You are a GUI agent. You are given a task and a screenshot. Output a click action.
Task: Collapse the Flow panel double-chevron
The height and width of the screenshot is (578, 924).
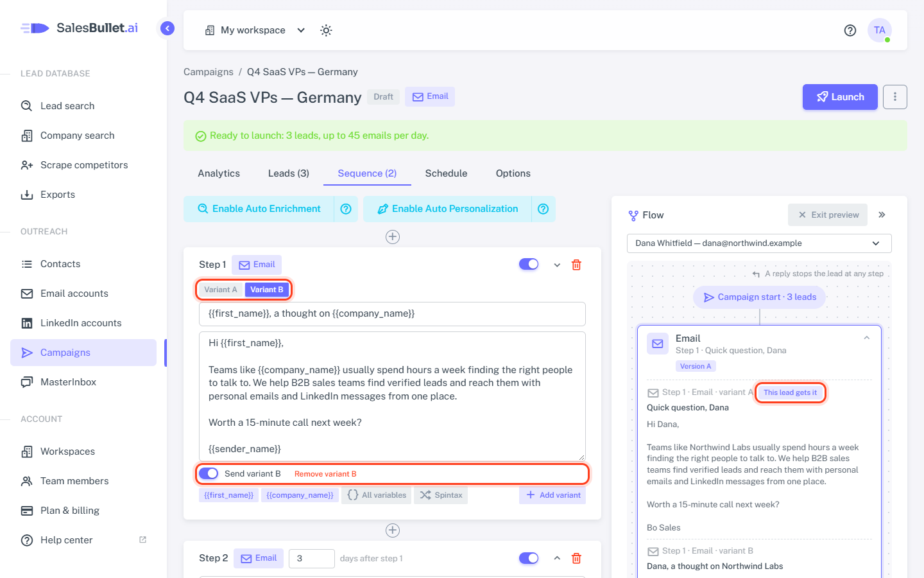882,215
